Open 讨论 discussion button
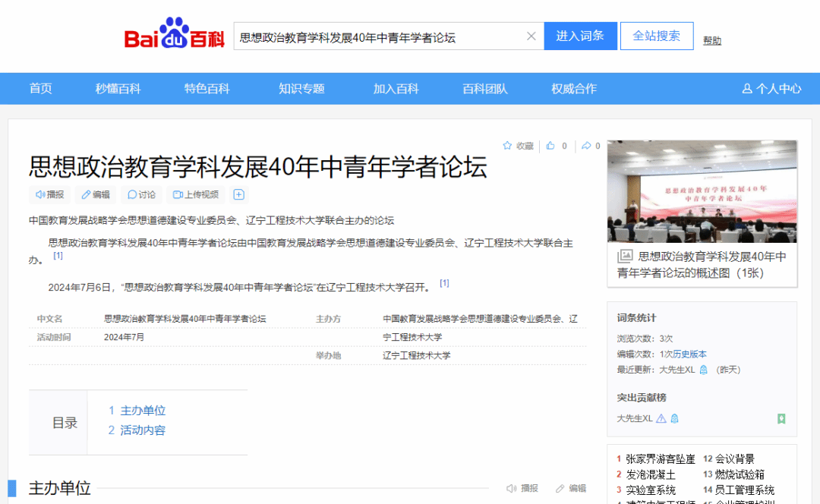The height and width of the screenshot is (504, 820). click(x=141, y=195)
